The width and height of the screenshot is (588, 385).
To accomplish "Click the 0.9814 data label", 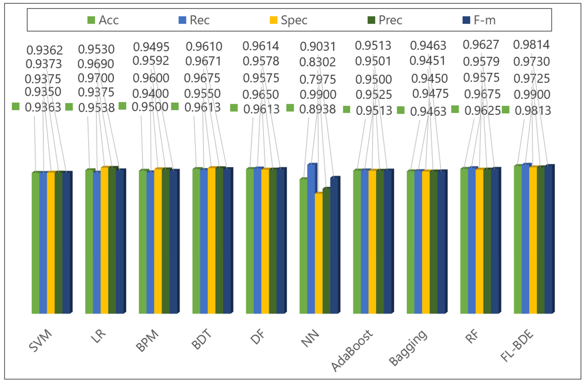I will tap(531, 45).
